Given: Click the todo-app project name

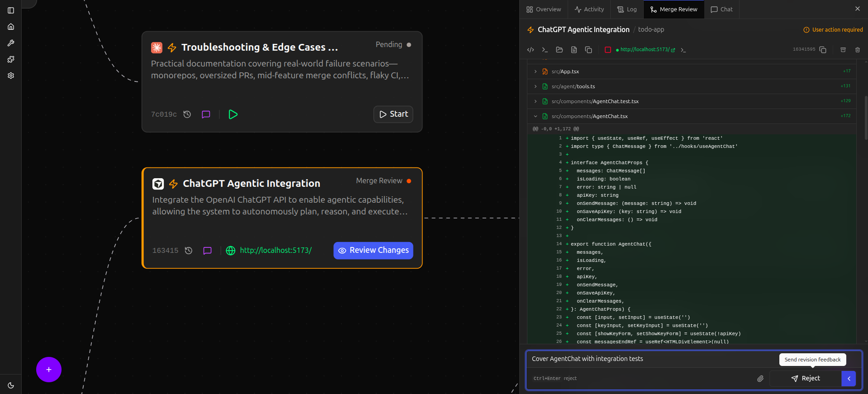Looking at the screenshot, I should click(651, 29).
